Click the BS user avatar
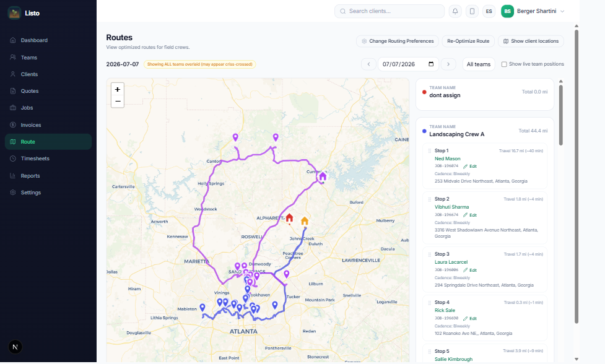 pos(507,11)
